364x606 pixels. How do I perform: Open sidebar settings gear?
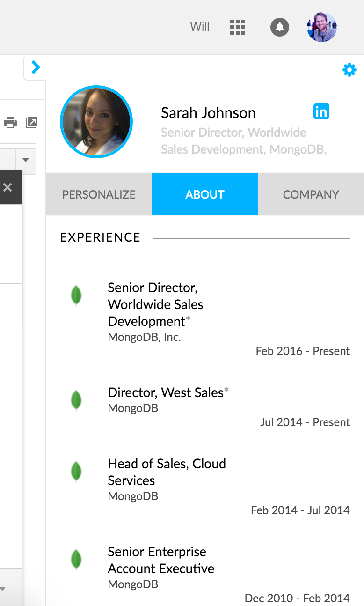(349, 70)
